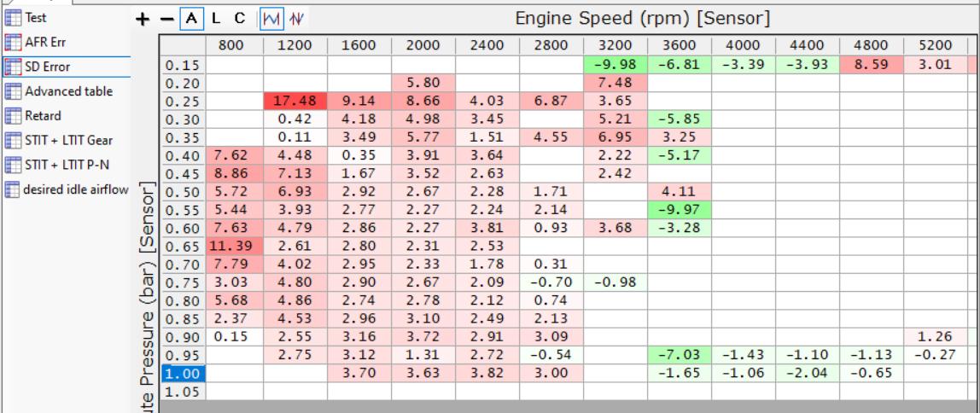Click the green -9.97 cell
Viewport: 980px width, 413px height.
pyautogui.click(x=680, y=209)
